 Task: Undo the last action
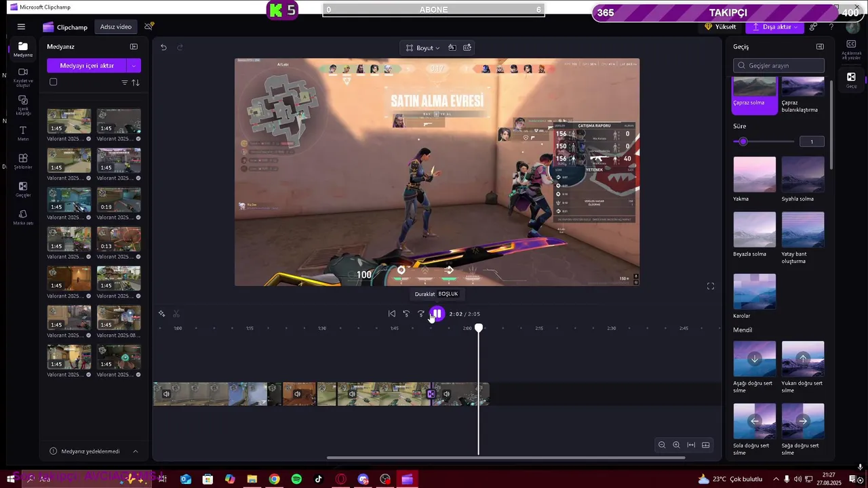(x=163, y=47)
